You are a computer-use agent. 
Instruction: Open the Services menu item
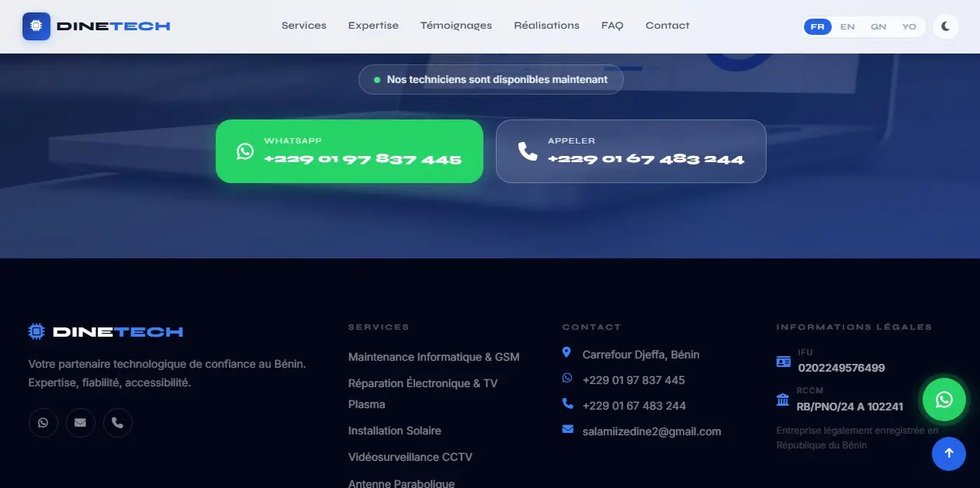303,26
